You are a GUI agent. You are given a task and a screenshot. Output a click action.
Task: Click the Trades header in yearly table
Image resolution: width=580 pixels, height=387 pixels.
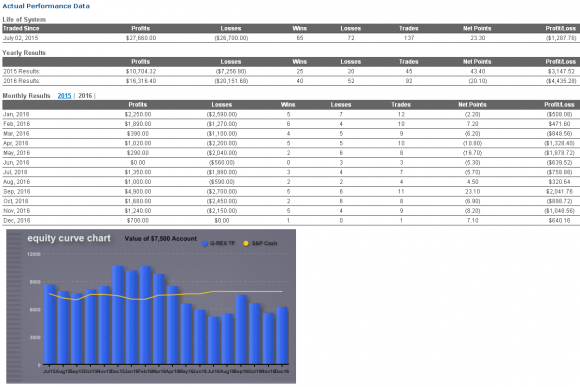409,61
